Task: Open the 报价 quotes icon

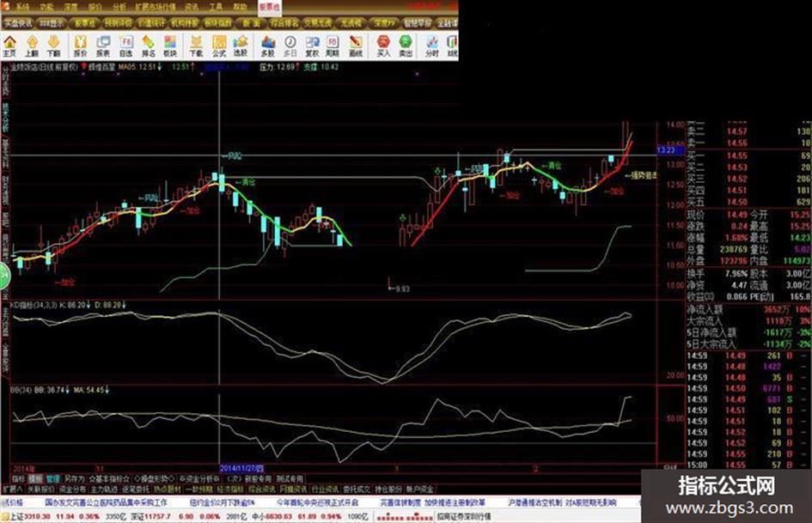Action: 80,46
